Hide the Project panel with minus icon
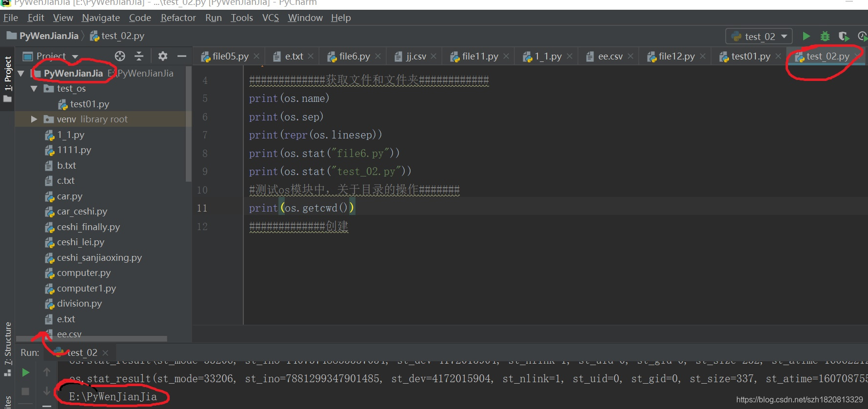 click(x=182, y=56)
